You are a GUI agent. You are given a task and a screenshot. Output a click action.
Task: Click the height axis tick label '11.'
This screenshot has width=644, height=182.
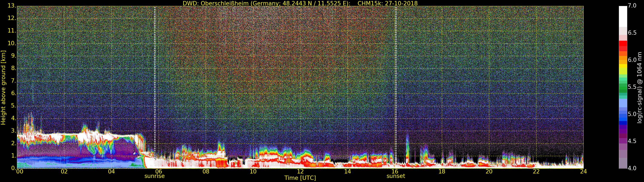coord(12,31)
